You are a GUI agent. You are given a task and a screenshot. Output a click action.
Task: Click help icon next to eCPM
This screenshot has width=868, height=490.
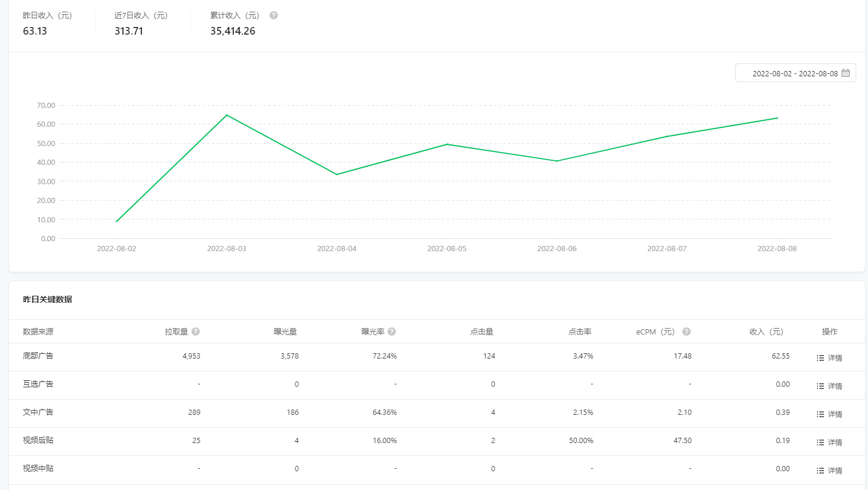[x=687, y=332]
